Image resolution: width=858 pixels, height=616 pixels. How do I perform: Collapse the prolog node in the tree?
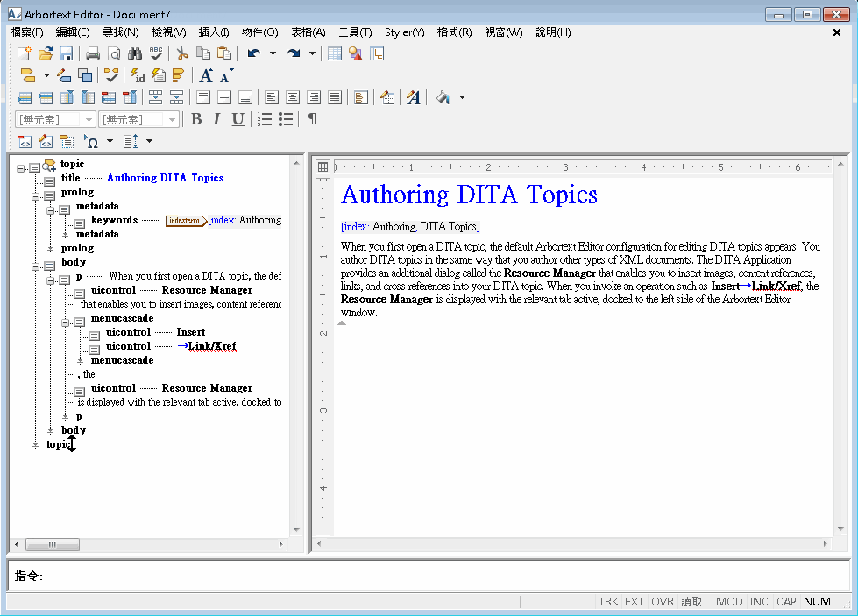(36, 196)
